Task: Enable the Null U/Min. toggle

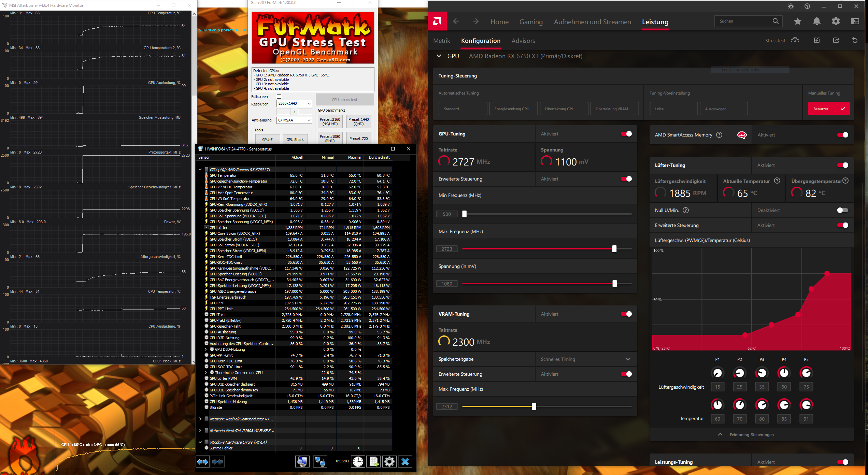Action: [842, 210]
